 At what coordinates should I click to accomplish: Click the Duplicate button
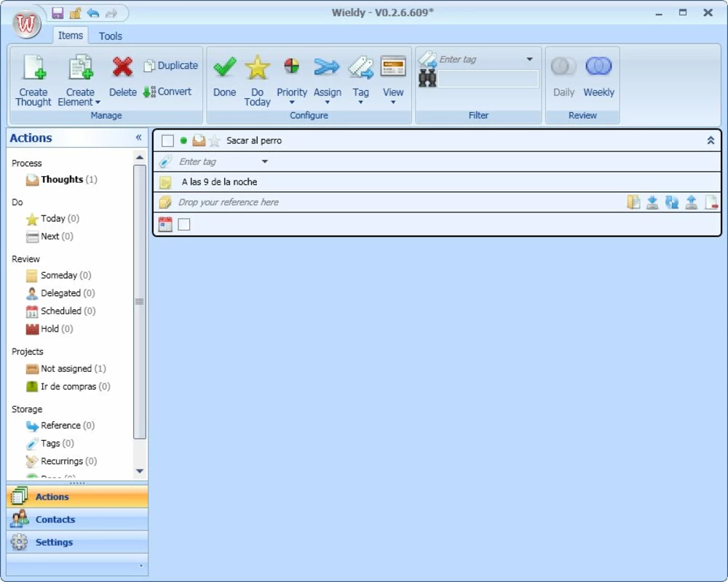click(x=171, y=65)
